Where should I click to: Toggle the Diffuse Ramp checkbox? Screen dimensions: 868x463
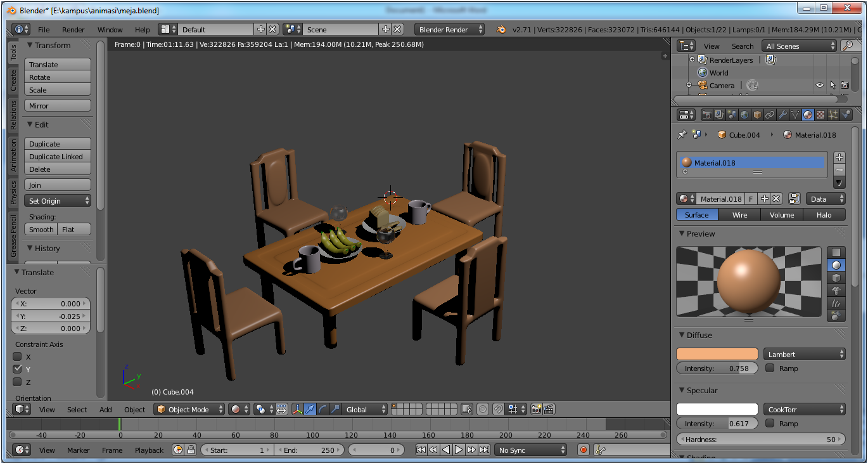point(770,368)
